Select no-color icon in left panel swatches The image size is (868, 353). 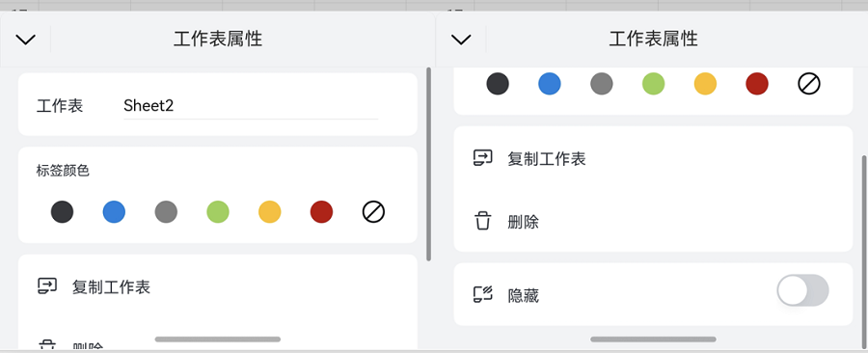point(373,212)
